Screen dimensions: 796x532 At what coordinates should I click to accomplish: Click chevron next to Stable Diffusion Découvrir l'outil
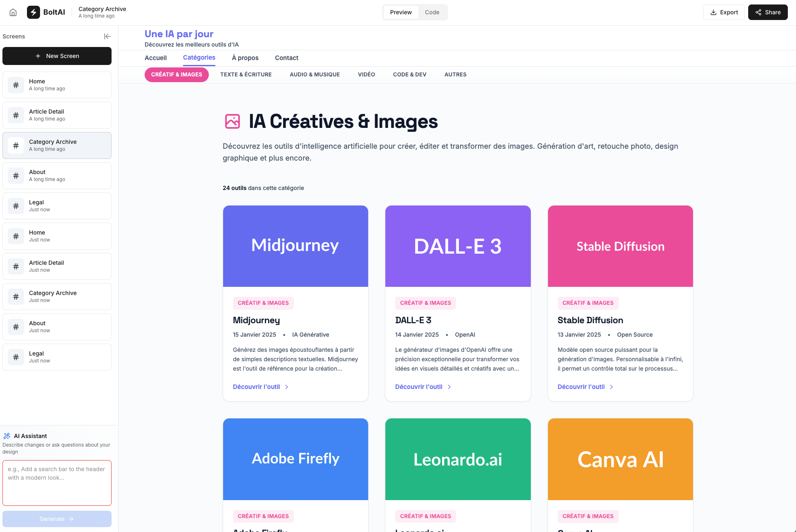(611, 387)
